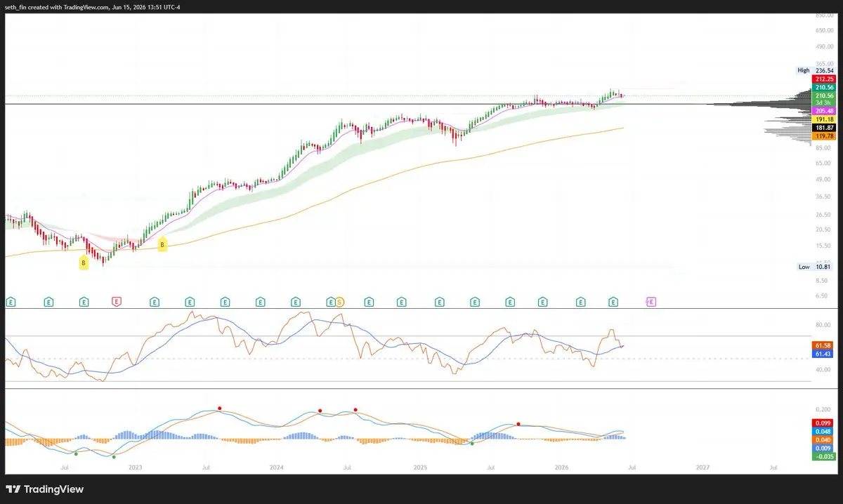Select the teal 210.56 price tag
843x504 pixels.
click(x=823, y=87)
